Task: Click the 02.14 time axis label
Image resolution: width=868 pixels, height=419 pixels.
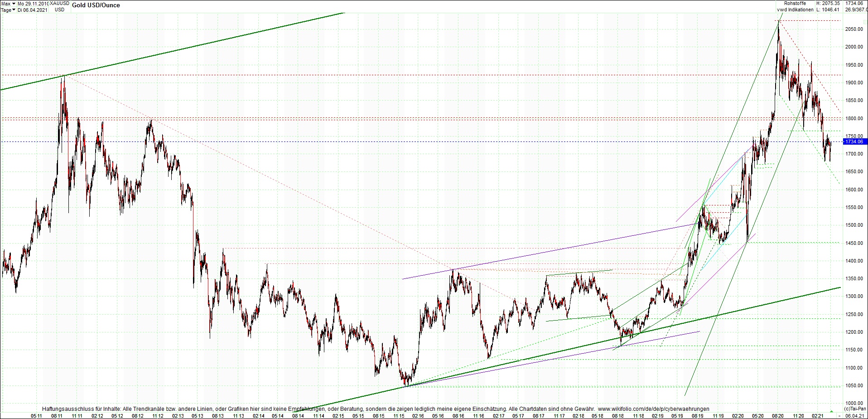Action: [259, 416]
